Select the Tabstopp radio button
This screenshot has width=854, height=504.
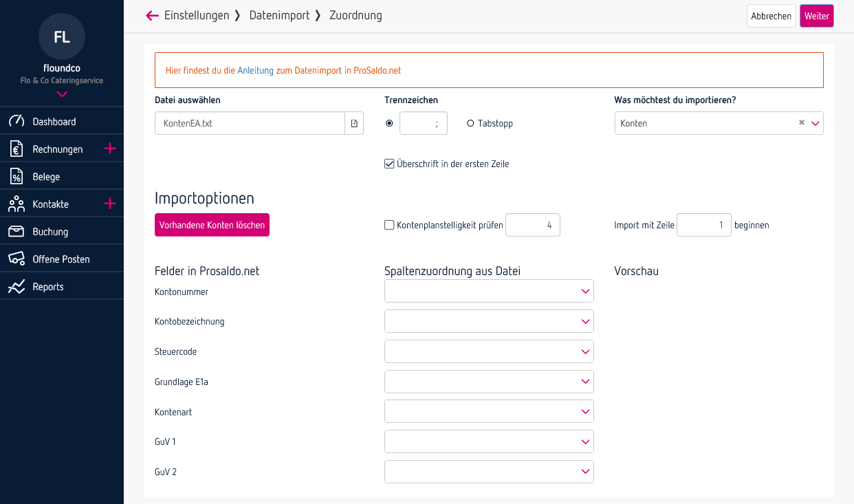(x=470, y=123)
